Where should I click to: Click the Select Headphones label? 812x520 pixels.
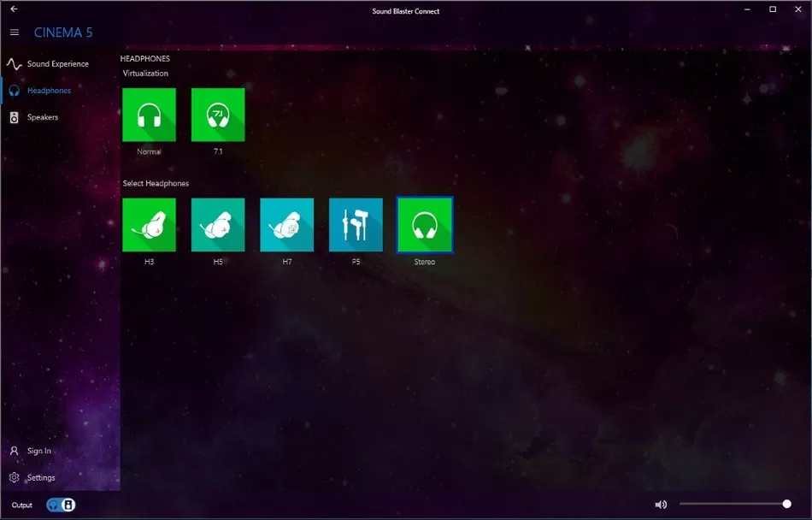click(156, 183)
